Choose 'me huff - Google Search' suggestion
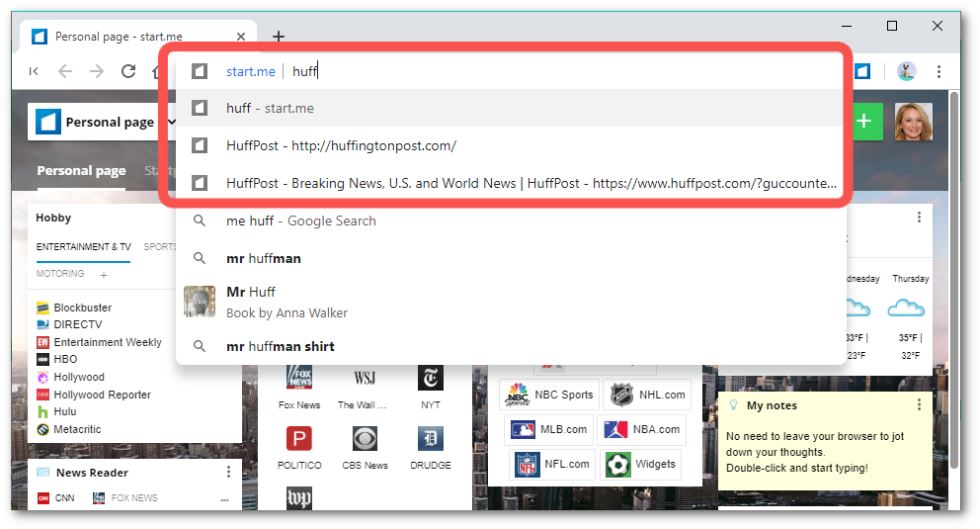This screenshot has width=980, height=529. (x=511, y=220)
